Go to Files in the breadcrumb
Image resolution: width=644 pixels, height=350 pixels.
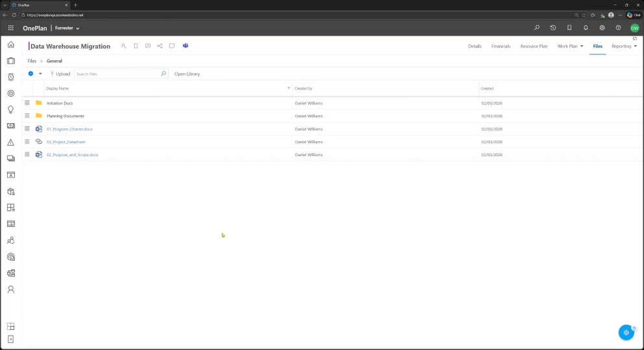32,61
